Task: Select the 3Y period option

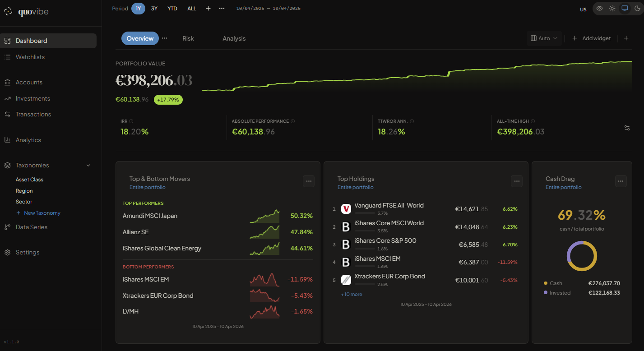Action: pos(154,9)
